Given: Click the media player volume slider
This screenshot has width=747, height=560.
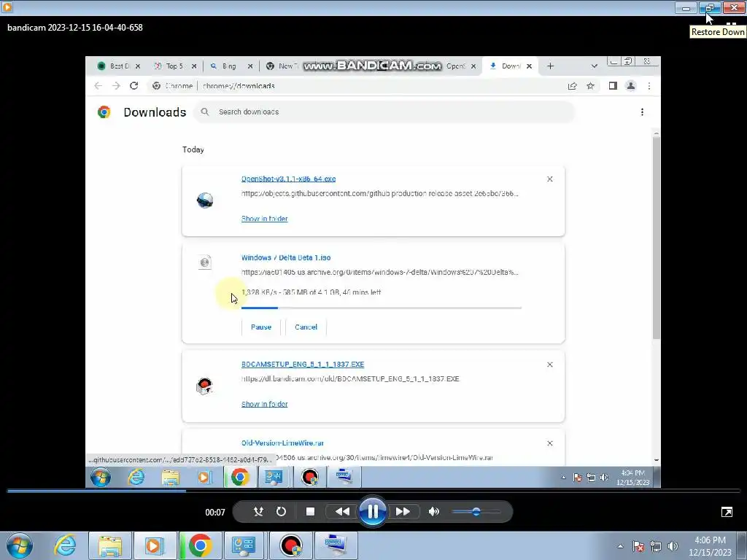Looking at the screenshot, I should [x=476, y=512].
